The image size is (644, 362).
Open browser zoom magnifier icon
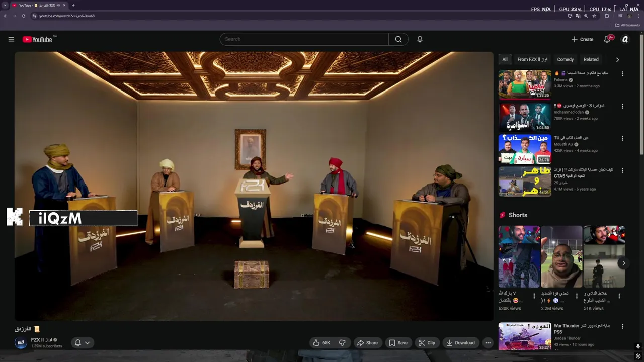coord(586,16)
